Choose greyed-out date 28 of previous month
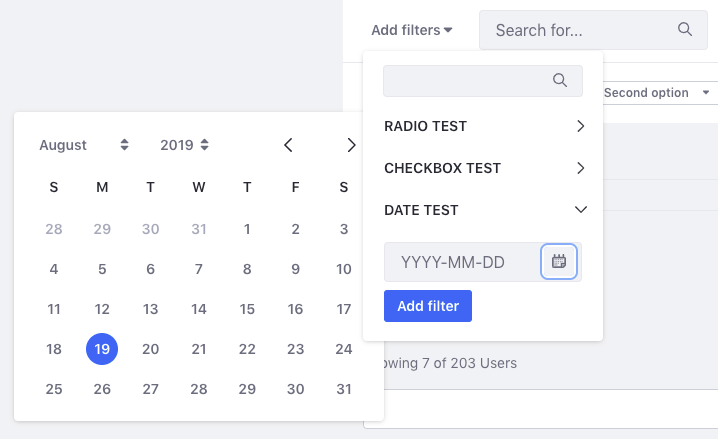This screenshot has height=439, width=718. point(54,229)
